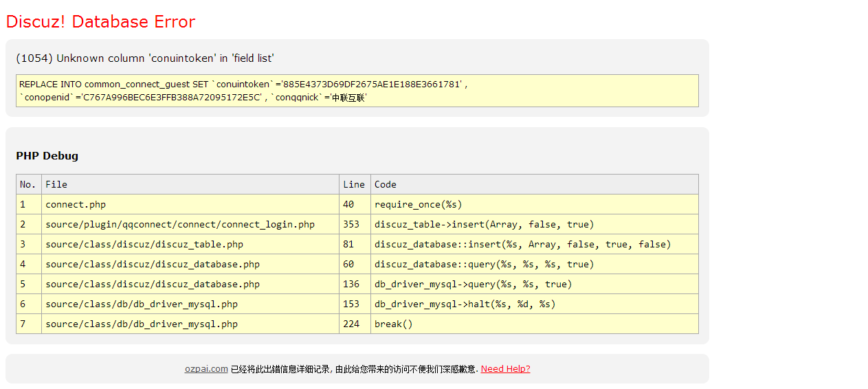Open the ozpai.com link
Viewport: 868px width, 389px height.
[205, 369]
